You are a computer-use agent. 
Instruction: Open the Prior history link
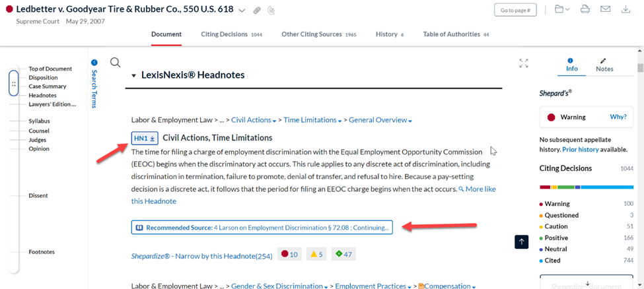point(580,150)
